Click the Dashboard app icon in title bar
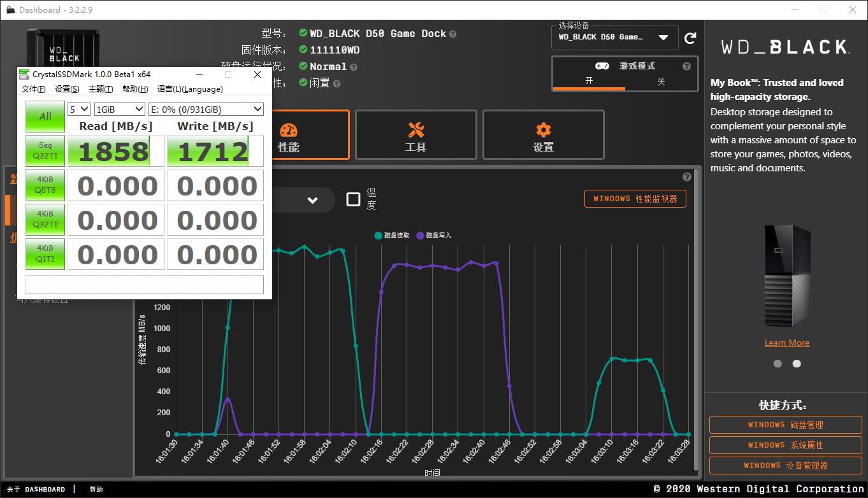The height and width of the screenshot is (498, 868). [x=10, y=10]
